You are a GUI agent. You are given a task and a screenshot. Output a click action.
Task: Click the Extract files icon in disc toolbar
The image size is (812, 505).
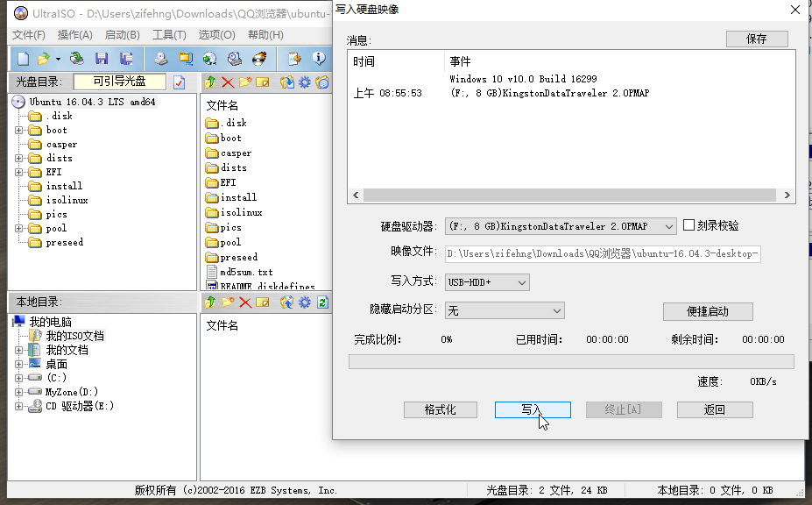click(287, 82)
